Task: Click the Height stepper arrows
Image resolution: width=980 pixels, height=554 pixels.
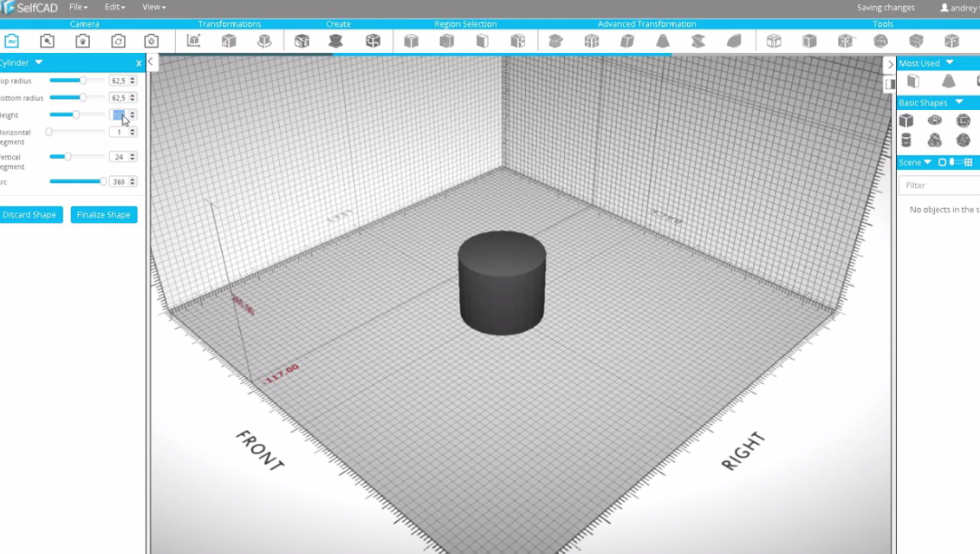Action: (133, 115)
